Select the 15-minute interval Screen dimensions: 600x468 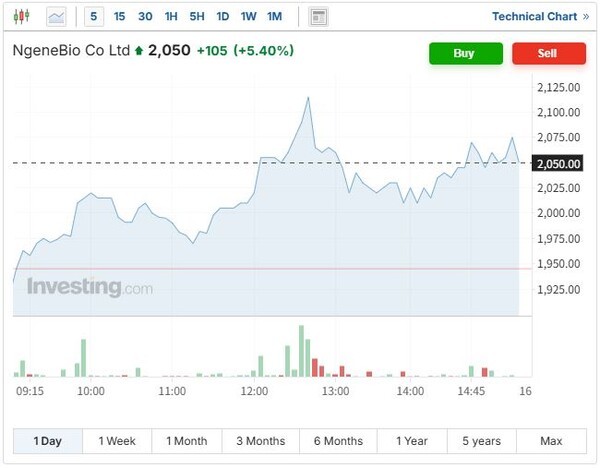click(119, 16)
